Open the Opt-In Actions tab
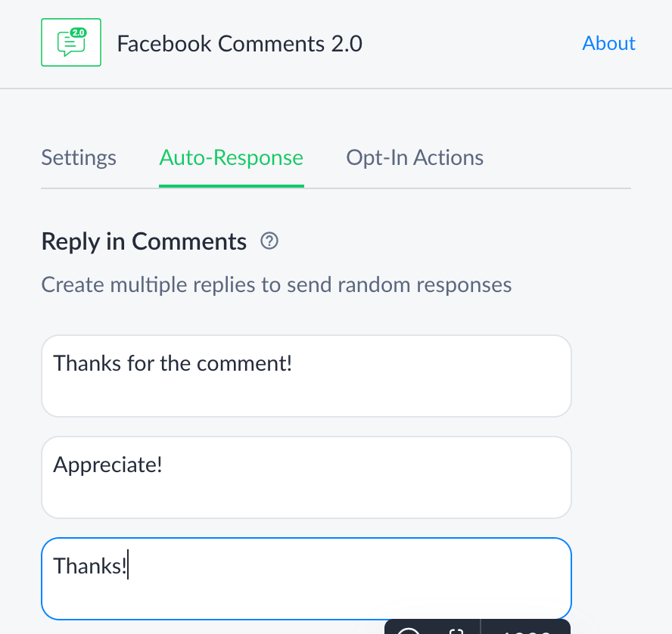The image size is (672, 634). pos(414,157)
